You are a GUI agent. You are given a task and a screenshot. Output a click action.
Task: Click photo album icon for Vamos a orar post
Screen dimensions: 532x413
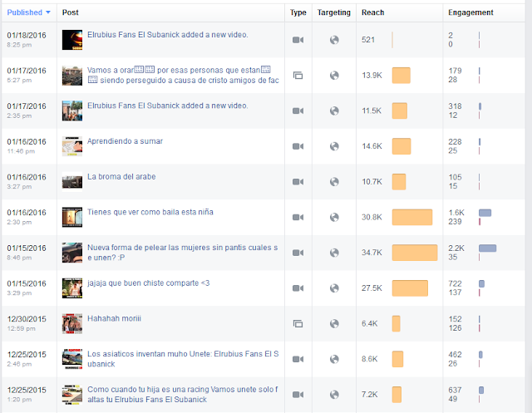(x=298, y=76)
